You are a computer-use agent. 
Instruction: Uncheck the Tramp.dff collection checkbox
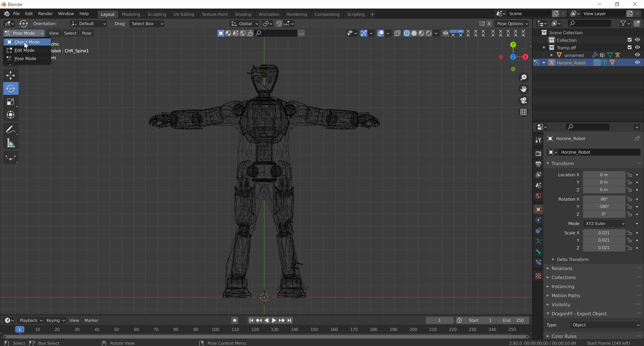(x=629, y=48)
